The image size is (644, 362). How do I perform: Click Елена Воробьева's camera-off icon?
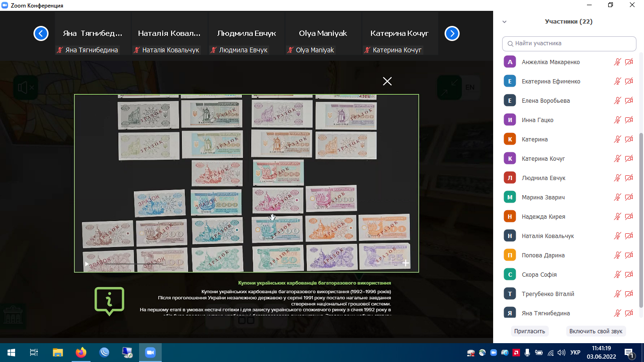(x=629, y=101)
